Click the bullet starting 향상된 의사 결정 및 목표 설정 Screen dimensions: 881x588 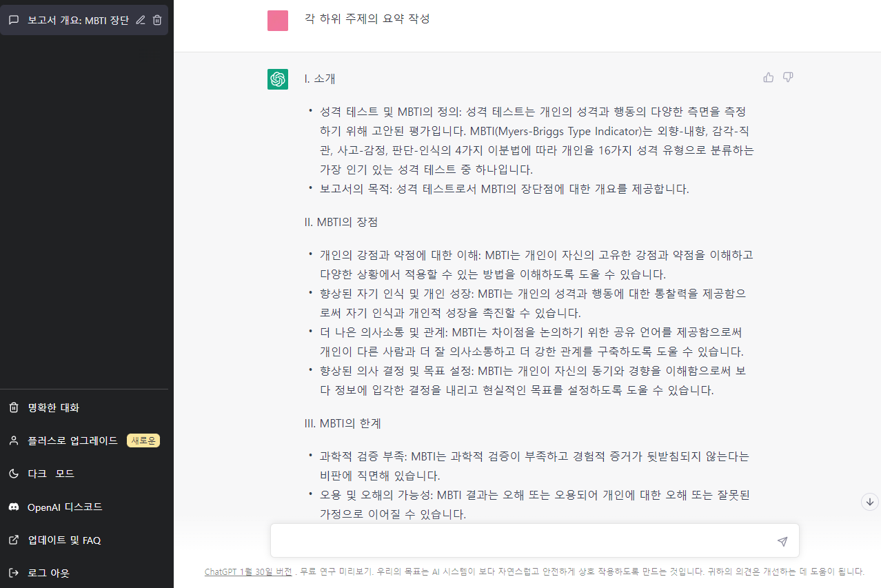tap(533, 380)
